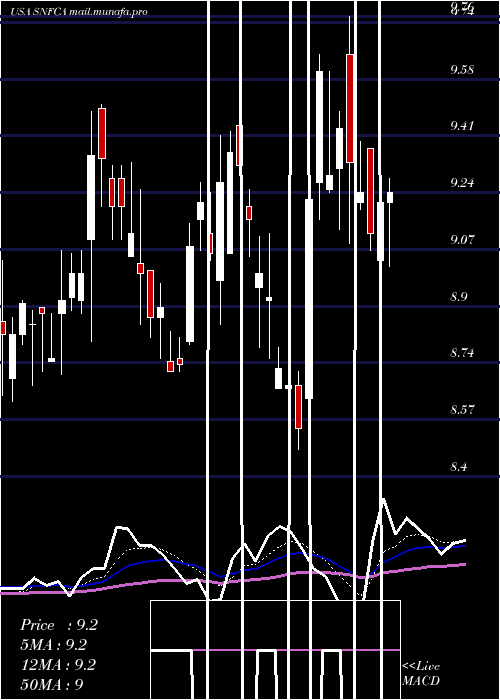500x700 pixels.
Task: Click the 'Price : 9.2' readout
Action: click(59, 625)
